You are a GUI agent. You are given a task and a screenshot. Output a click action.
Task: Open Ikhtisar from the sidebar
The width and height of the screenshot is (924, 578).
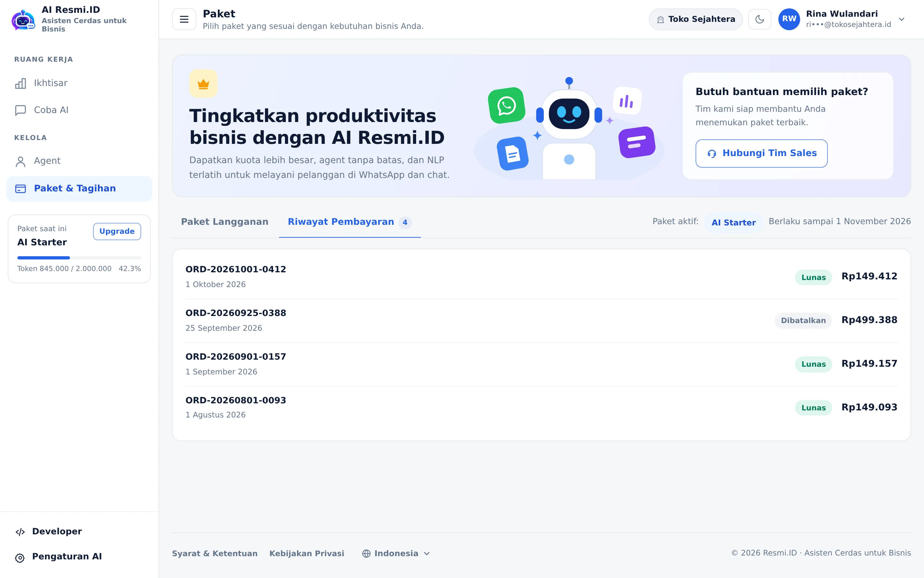click(x=79, y=83)
